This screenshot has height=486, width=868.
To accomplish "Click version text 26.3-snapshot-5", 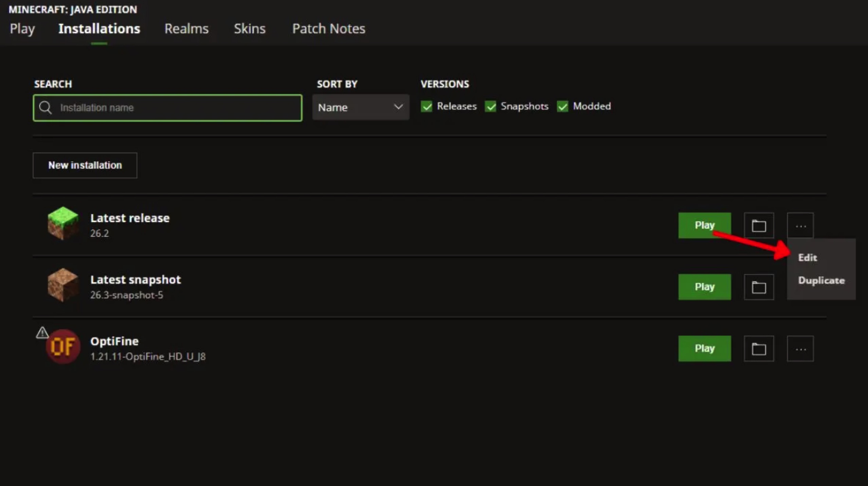I will [127, 295].
